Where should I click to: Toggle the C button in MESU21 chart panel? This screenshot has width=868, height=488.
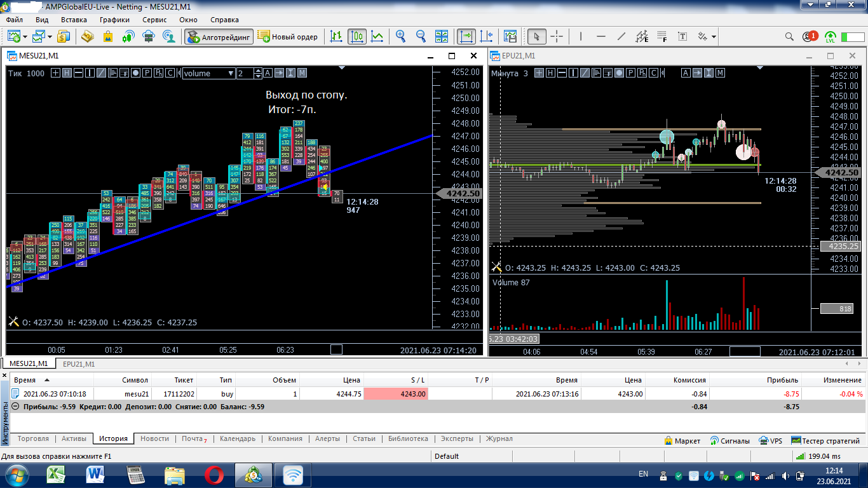pos(170,73)
